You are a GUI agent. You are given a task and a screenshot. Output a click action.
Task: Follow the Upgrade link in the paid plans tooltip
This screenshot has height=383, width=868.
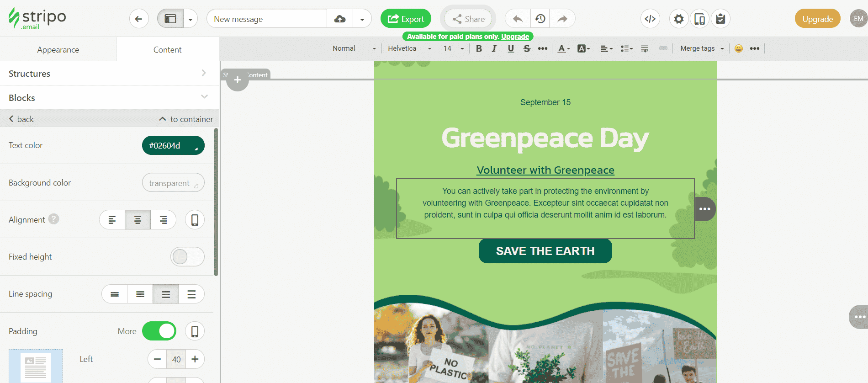click(515, 37)
